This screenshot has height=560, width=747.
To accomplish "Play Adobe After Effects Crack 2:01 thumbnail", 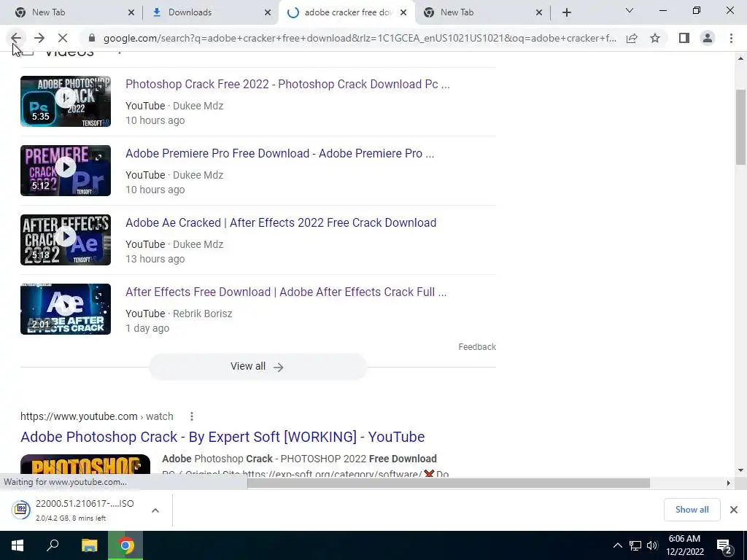I will [66, 309].
